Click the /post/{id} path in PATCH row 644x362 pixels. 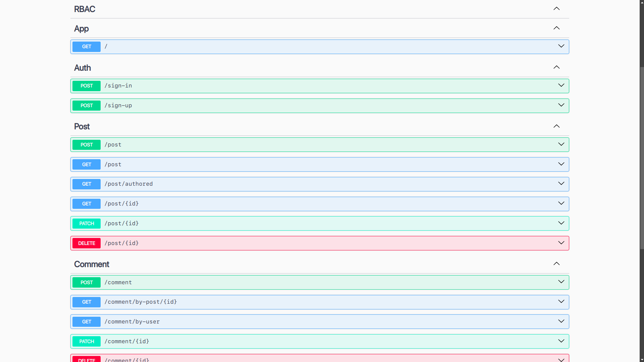(121, 224)
